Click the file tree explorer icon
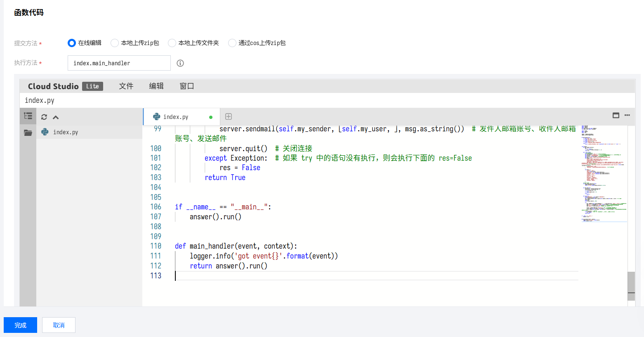This screenshot has width=644, height=337. point(28,116)
